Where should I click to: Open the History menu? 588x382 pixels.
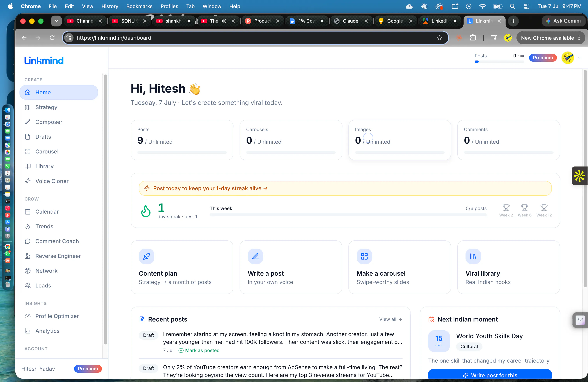(x=110, y=6)
